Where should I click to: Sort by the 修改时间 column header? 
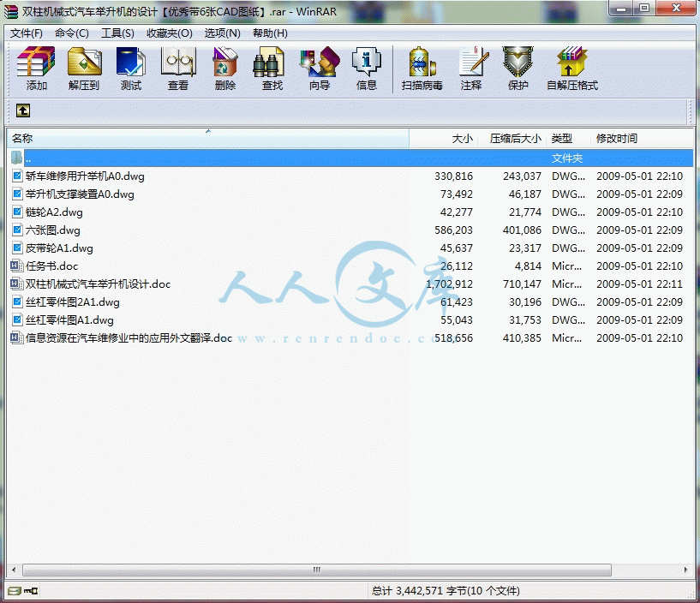click(617, 138)
